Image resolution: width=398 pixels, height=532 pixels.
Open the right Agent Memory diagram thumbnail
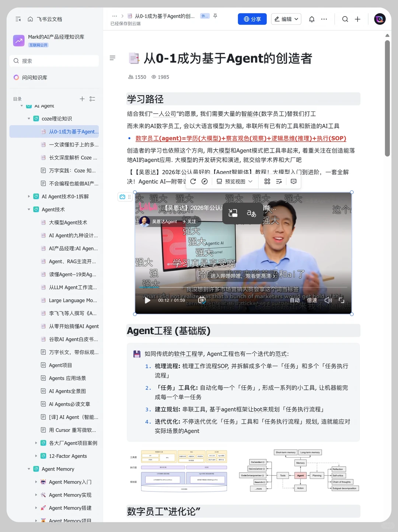(x=299, y=471)
